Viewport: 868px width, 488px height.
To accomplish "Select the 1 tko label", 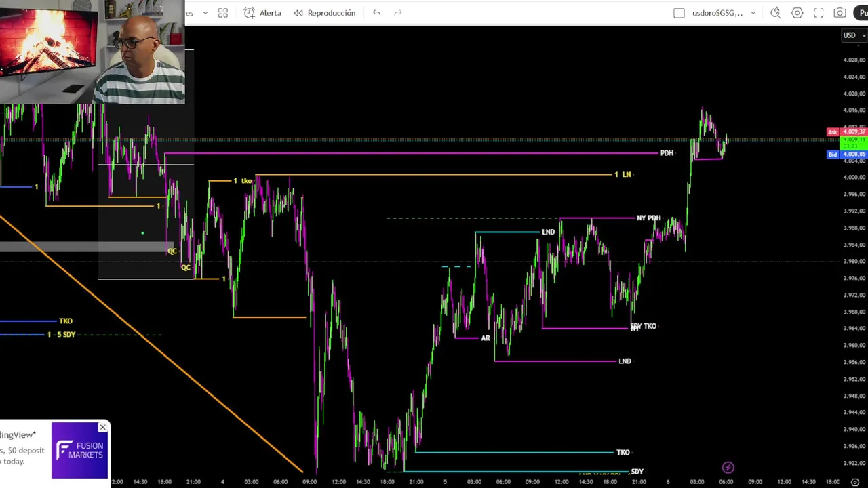I will pos(243,181).
